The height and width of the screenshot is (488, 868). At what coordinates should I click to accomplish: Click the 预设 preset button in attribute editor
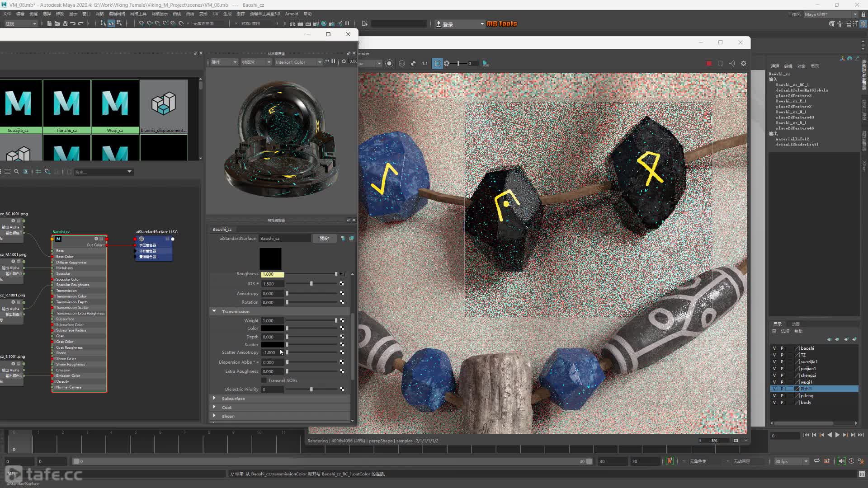[x=325, y=239]
